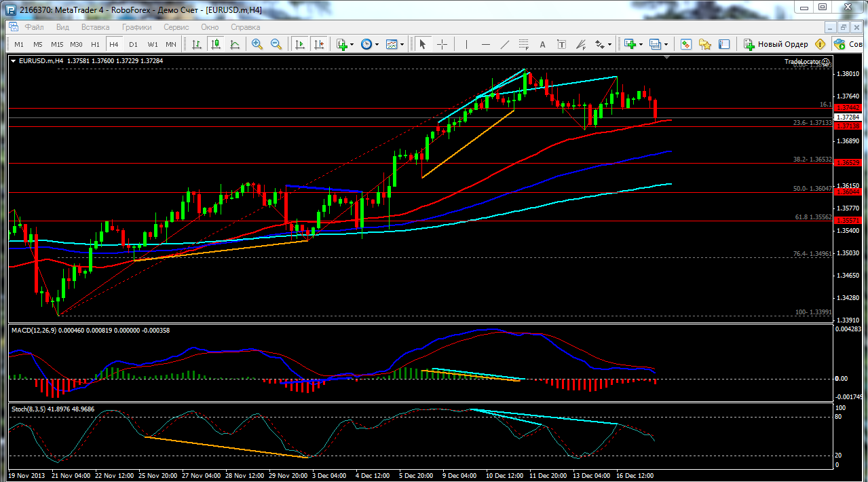Open the Вид menu

tap(62, 27)
